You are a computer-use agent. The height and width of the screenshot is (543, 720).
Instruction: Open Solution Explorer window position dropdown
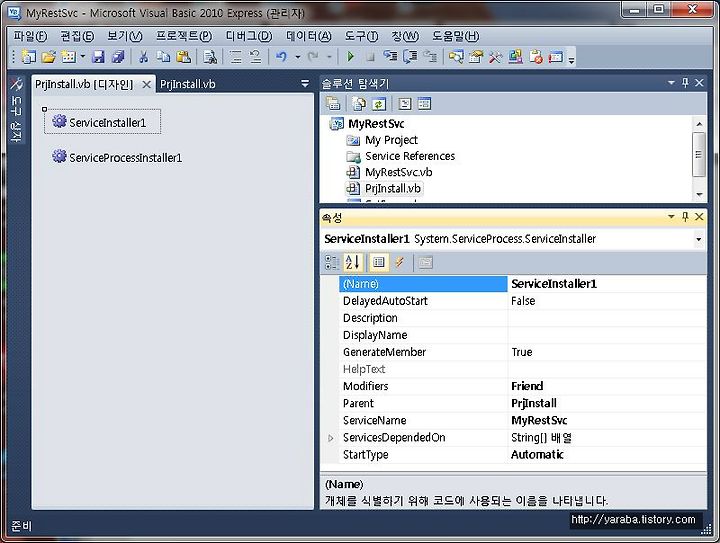click(x=671, y=83)
